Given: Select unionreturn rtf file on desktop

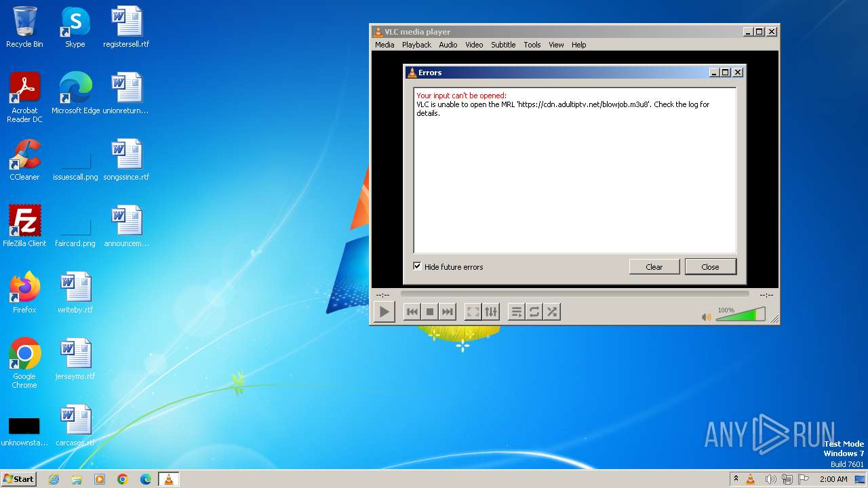Looking at the screenshot, I should point(126,94).
